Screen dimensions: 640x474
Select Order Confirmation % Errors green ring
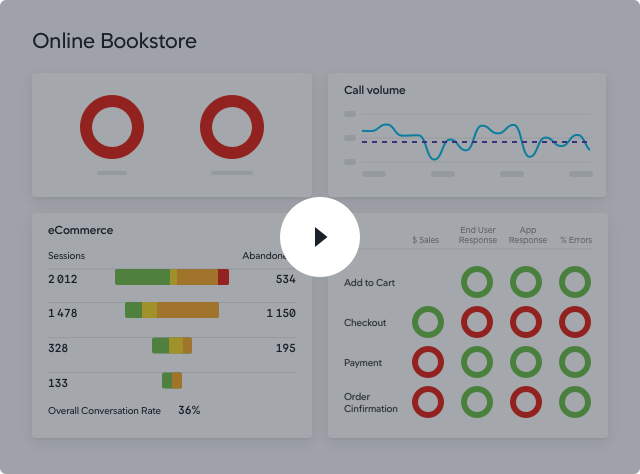tap(575, 402)
